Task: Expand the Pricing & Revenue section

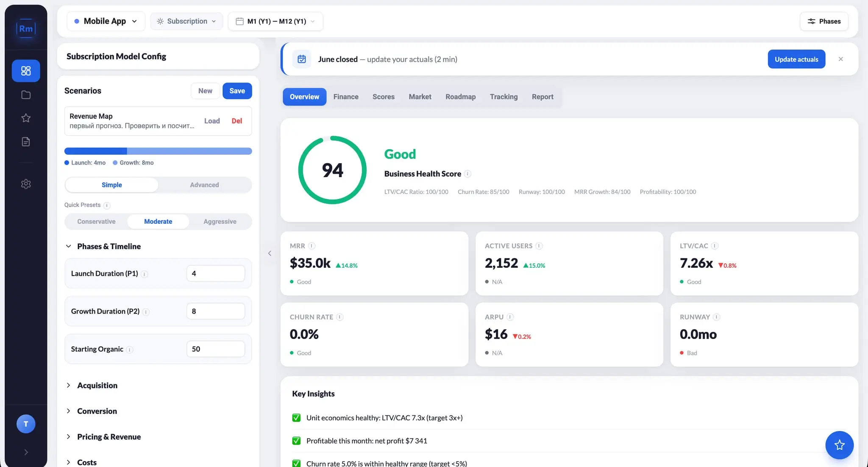Action: tap(104, 437)
